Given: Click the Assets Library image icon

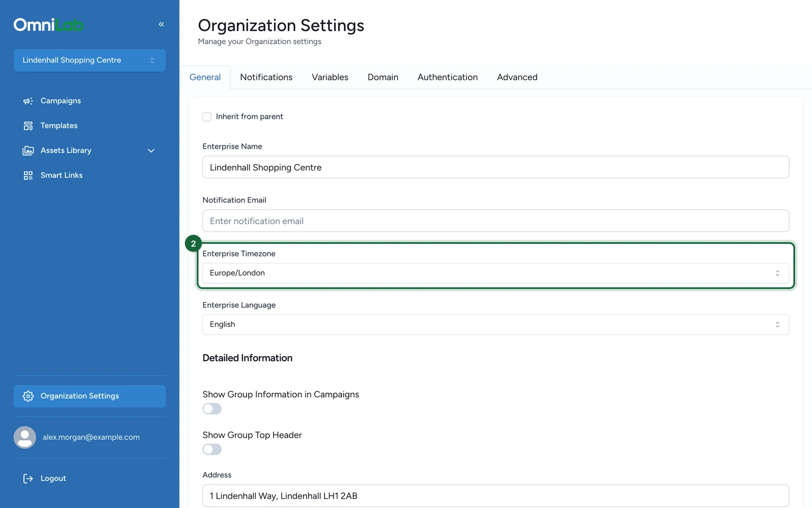Looking at the screenshot, I should pos(28,151).
